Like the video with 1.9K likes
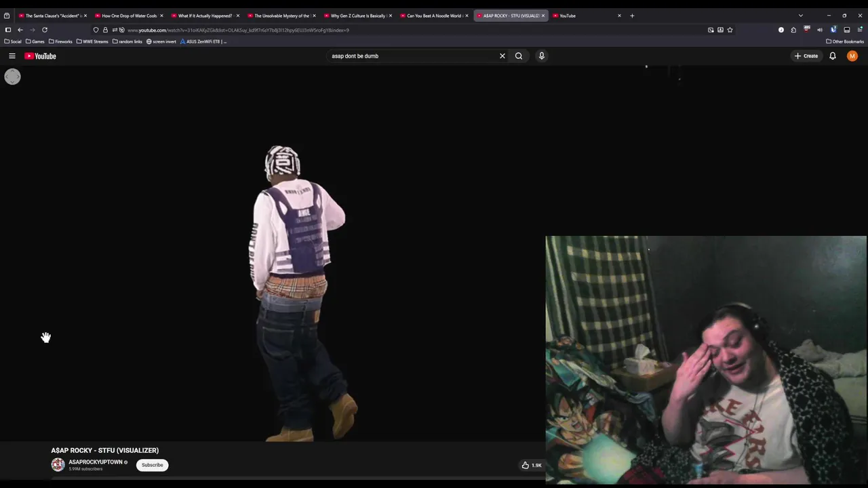This screenshot has height=488, width=868. [531, 465]
